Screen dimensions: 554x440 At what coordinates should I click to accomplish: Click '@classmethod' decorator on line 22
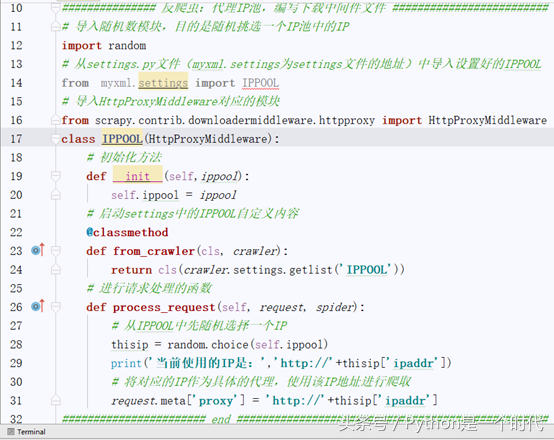(127, 232)
